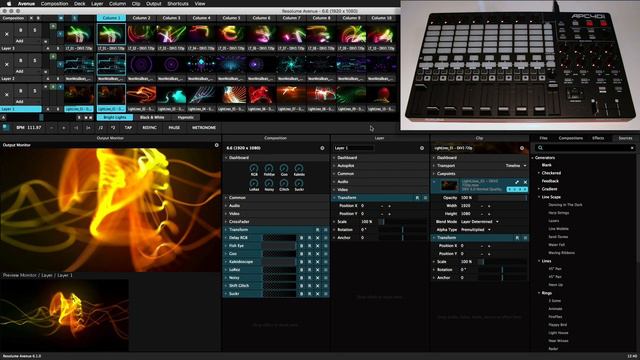Click the clip source expand arrows icon
The width and height of the screenshot is (640, 360).
[517, 182]
